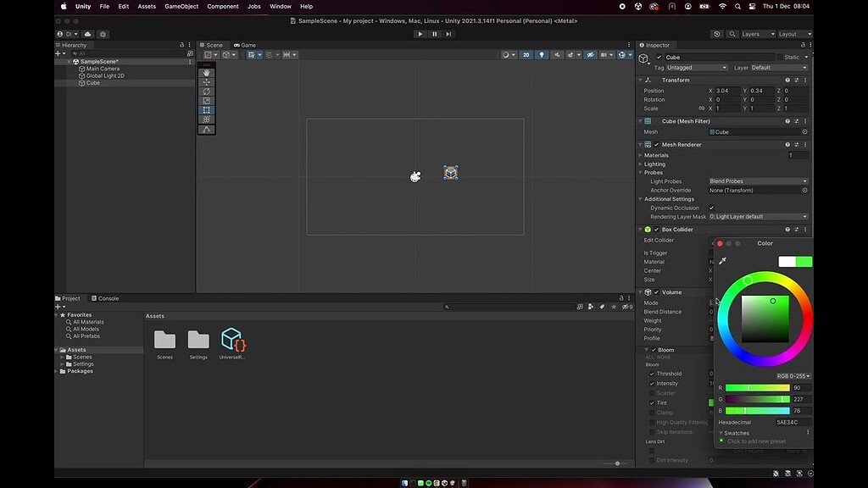Open Transform component help icon
Image resolution: width=868 pixels, height=488 pixels.
787,80
